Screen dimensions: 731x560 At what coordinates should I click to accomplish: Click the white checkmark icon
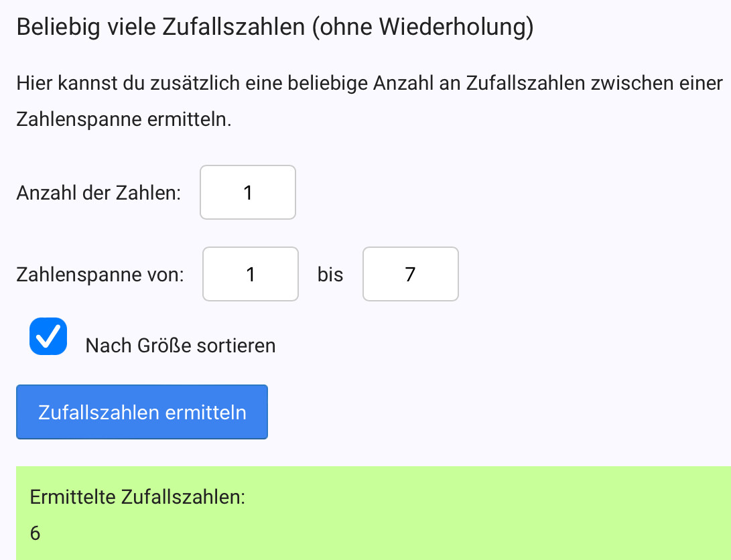[x=48, y=336]
